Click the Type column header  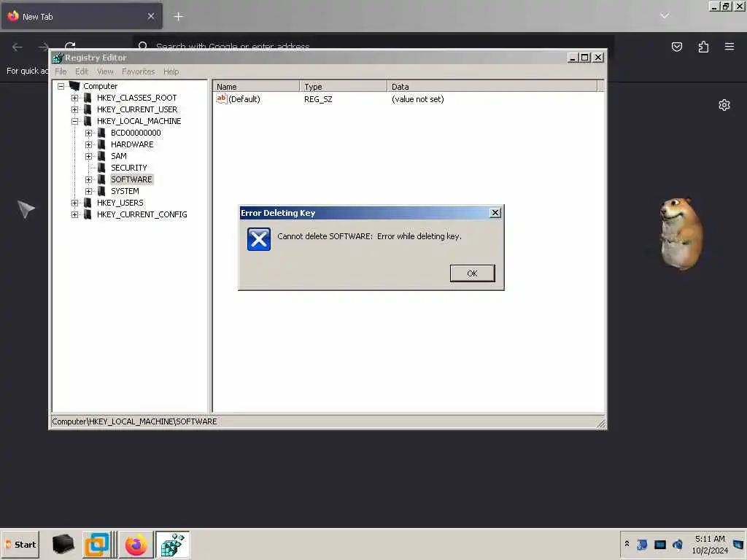click(x=343, y=87)
